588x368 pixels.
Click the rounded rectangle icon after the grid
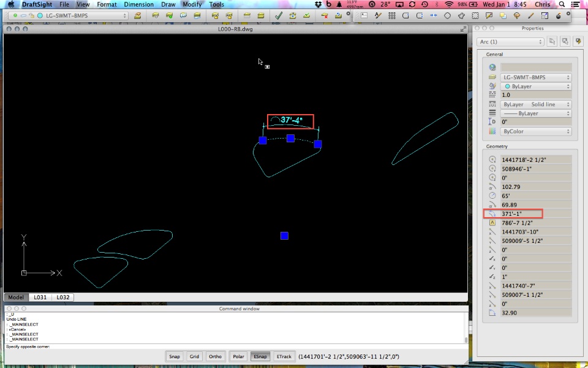click(x=405, y=16)
